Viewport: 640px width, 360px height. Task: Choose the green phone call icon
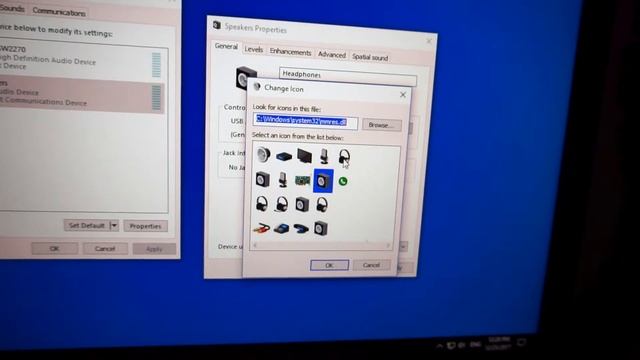[343, 181]
